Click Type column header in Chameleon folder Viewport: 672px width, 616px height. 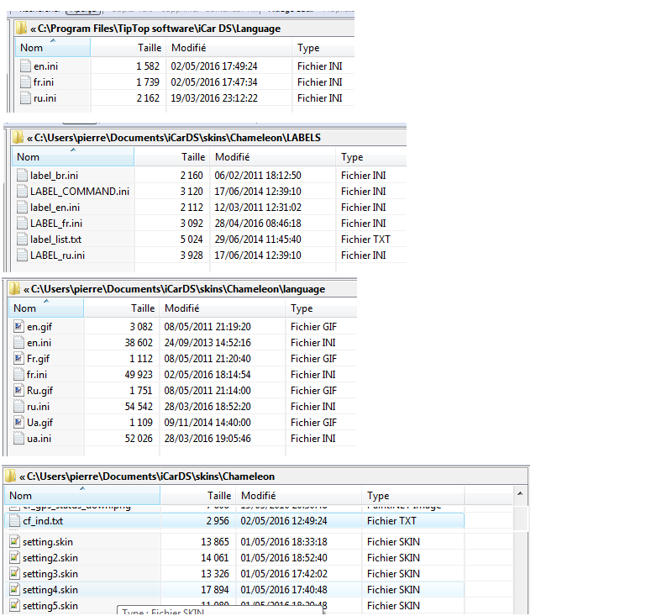click(x=378, y=496)
